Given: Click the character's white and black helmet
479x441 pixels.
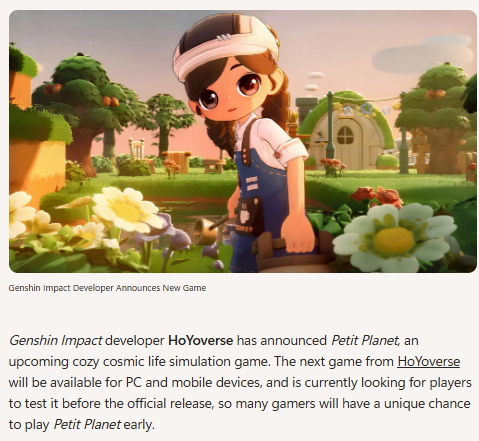Looking at the screenshot, I should pos(224,45).
